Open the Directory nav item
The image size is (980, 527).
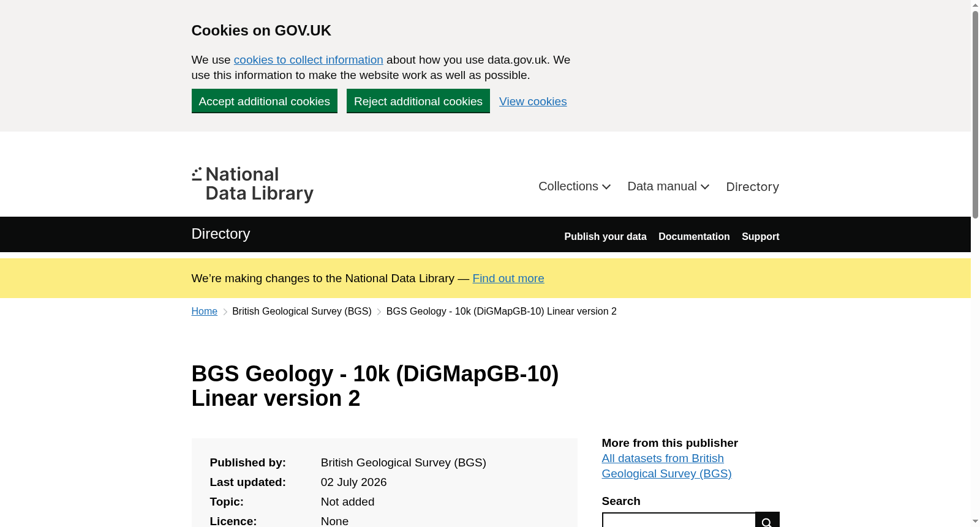pos(752,187)
